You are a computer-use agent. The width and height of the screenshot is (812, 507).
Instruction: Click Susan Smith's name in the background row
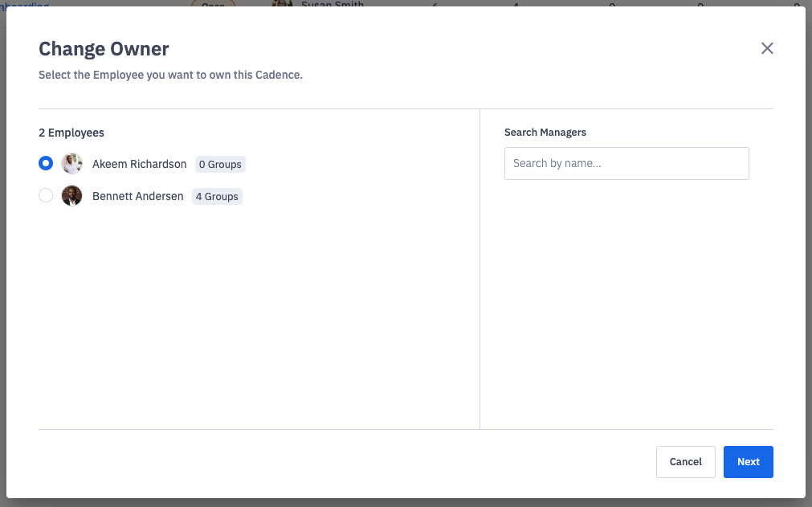tap(333, 5)
